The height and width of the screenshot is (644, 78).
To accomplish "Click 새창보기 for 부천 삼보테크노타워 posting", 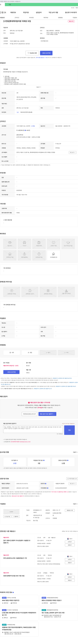I will coord(70,563).
